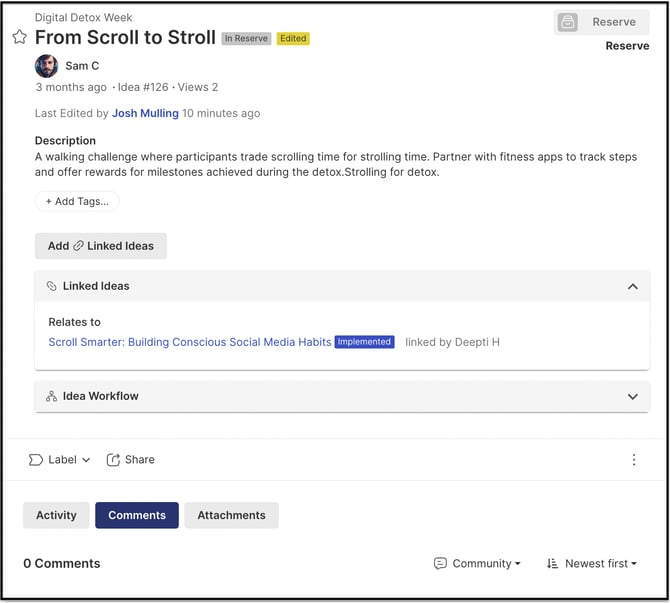670x603 pixels.
Task: Click the Community speech bubble icon
Action: click(x=440, y=563)
